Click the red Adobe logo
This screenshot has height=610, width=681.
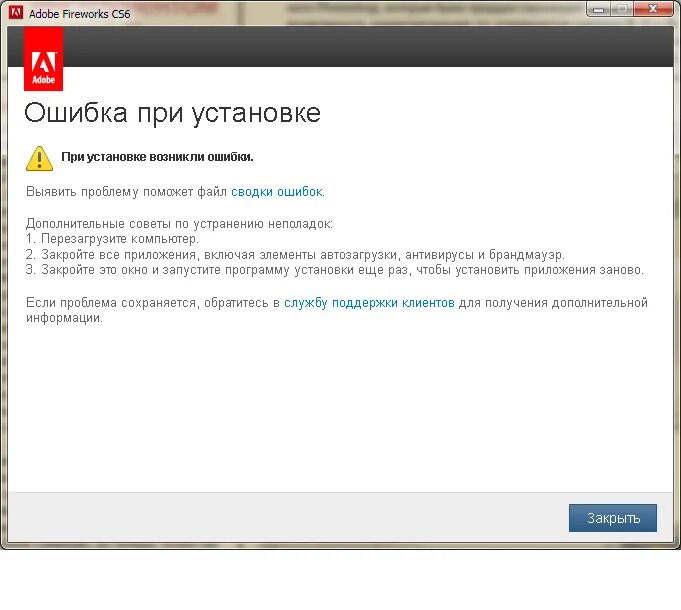point(43,59)
